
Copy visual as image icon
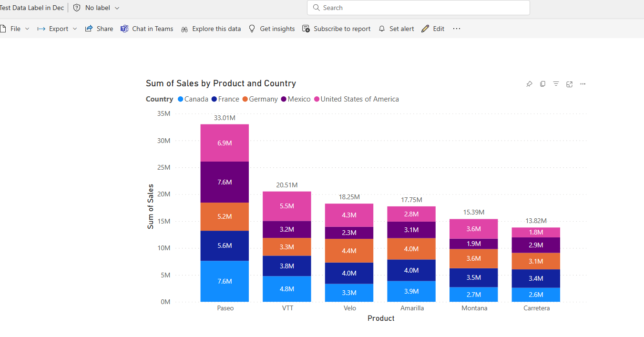point(542,84)
